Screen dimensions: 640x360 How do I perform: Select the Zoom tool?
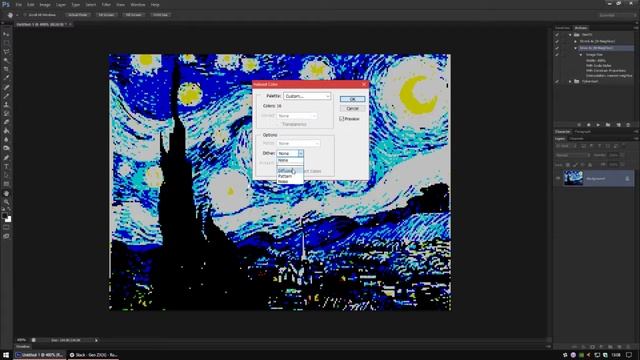tap(6, 202)
